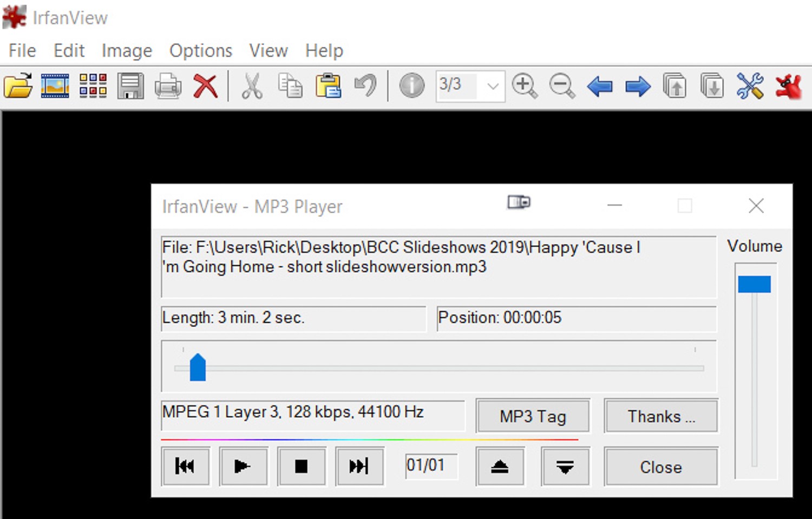The width and height of the screenshot is (812, 519).
Task: Click the MP3 Tag button
Action: point(533,416)
